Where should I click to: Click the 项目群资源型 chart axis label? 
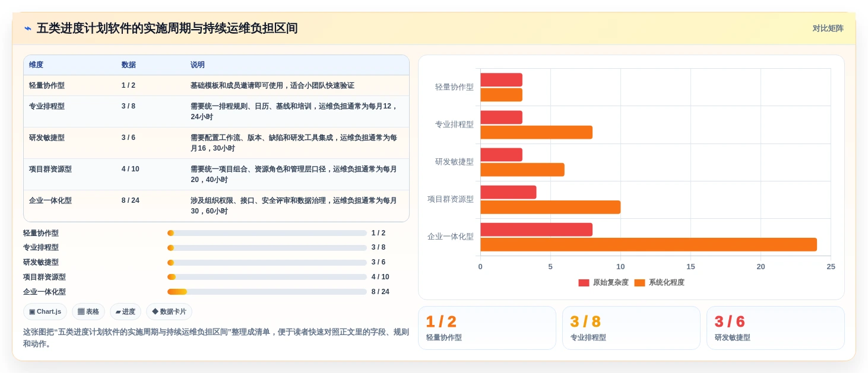(451, 199)
